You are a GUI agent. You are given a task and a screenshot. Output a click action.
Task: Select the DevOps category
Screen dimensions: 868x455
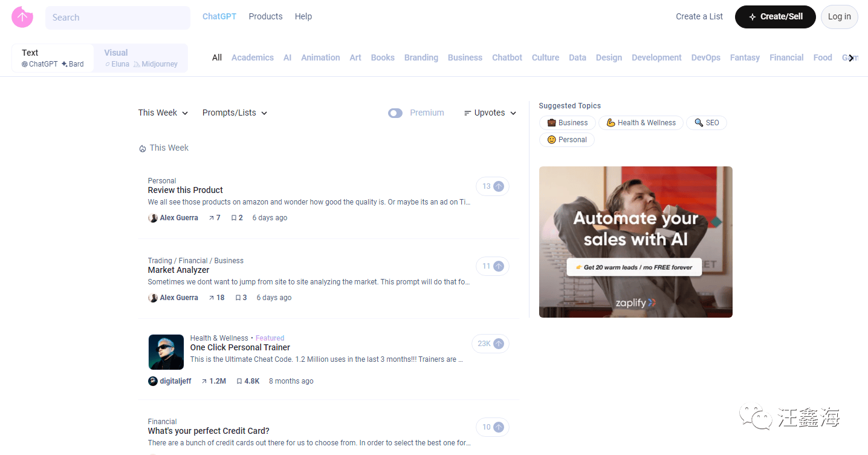point(706,57)
